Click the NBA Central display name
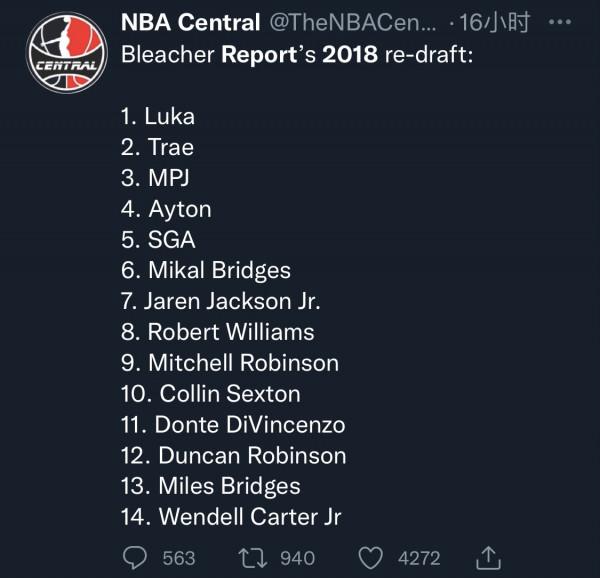The height and width of the screenshot is (578, 600). pyautogui.click(x=192, y=22)
